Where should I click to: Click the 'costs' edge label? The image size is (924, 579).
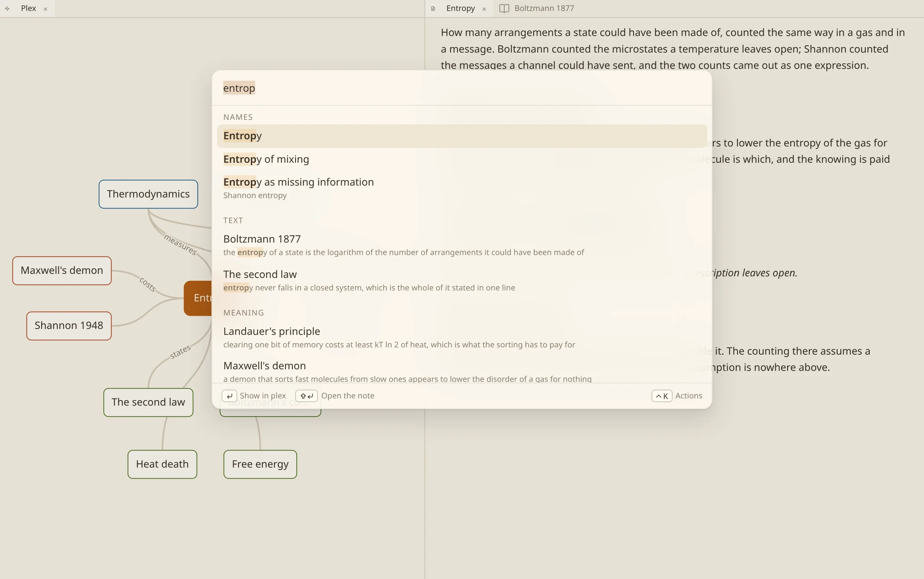[x=148, y=284]
